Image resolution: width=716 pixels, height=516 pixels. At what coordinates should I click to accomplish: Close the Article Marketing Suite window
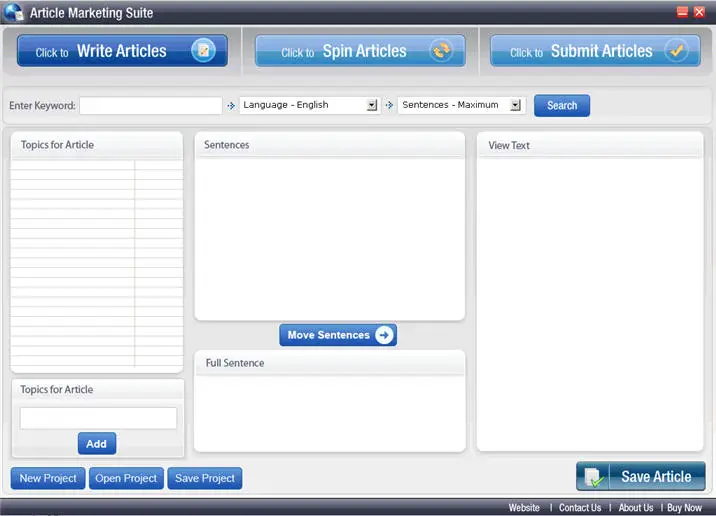pos(699,12)
